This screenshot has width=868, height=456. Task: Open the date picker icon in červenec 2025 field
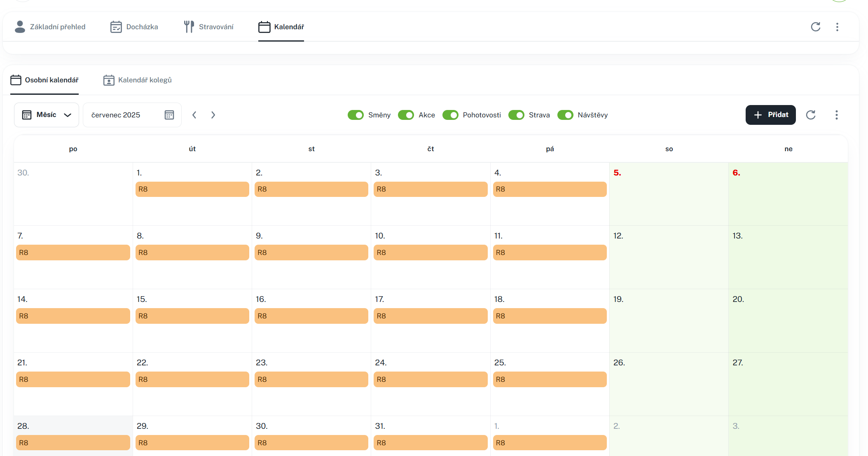coord(169,115)
